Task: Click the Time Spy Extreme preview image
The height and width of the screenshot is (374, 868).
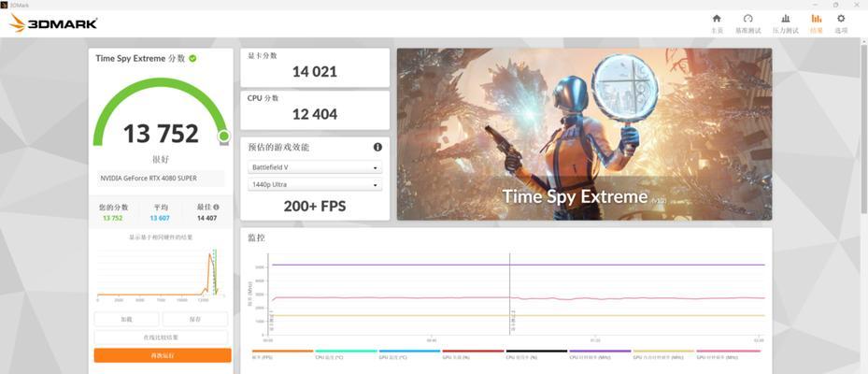Action: point(584,134)
